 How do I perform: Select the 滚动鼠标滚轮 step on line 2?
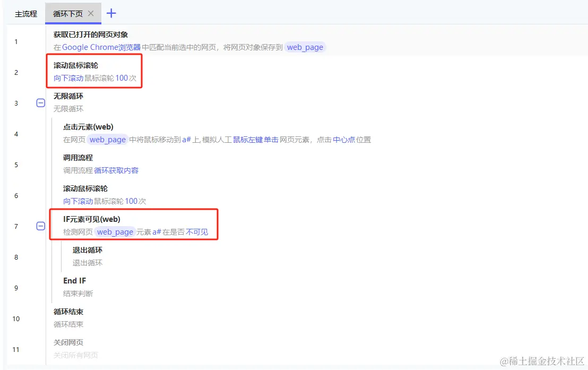pos(76,65)
